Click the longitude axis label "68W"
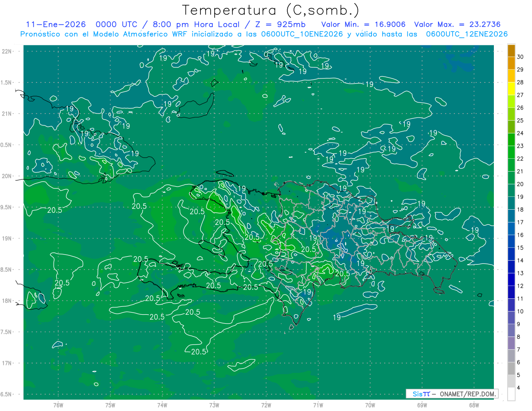This screenshot has width=532, height=411. pyautogui.click(x=473, y=405)
